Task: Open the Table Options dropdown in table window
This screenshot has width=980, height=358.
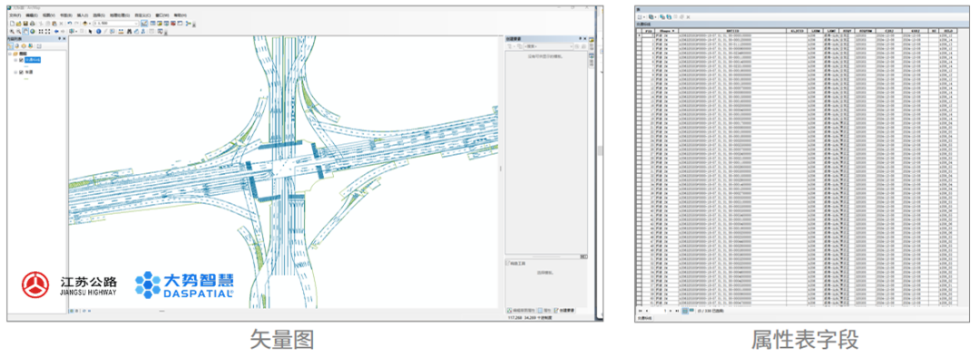Action: pyautogui.click(x=642, y=17)
